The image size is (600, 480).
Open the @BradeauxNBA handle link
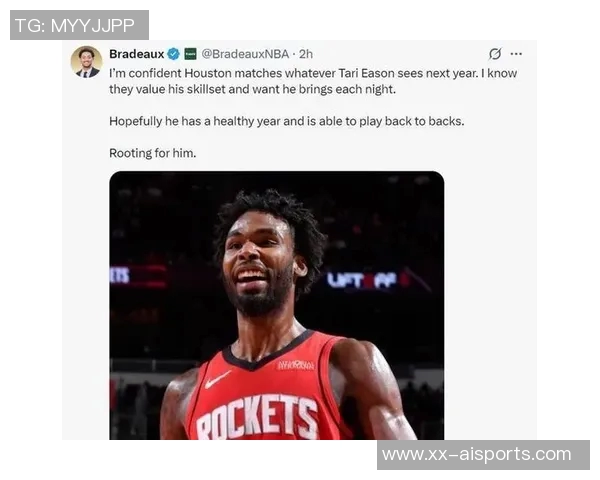[x=245, y=54]
